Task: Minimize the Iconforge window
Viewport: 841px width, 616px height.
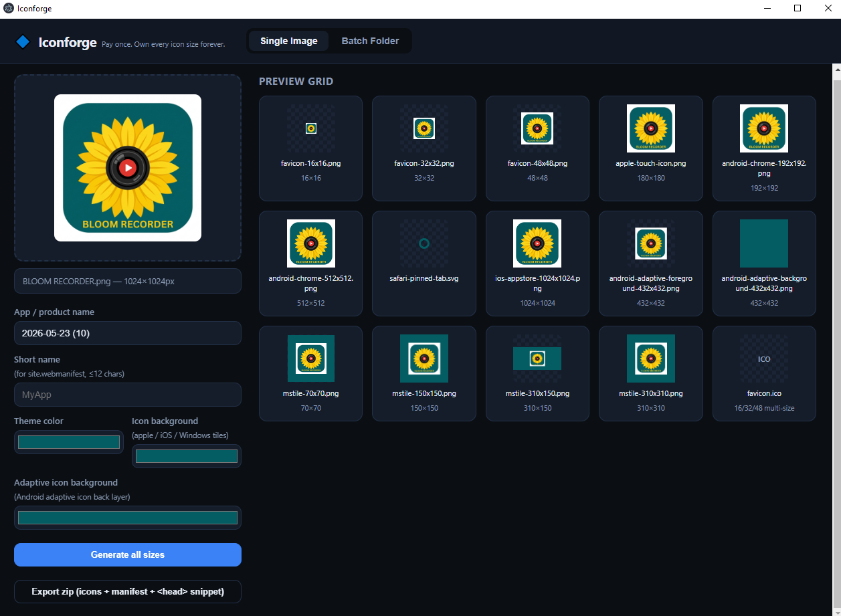Action: [767, 9]
